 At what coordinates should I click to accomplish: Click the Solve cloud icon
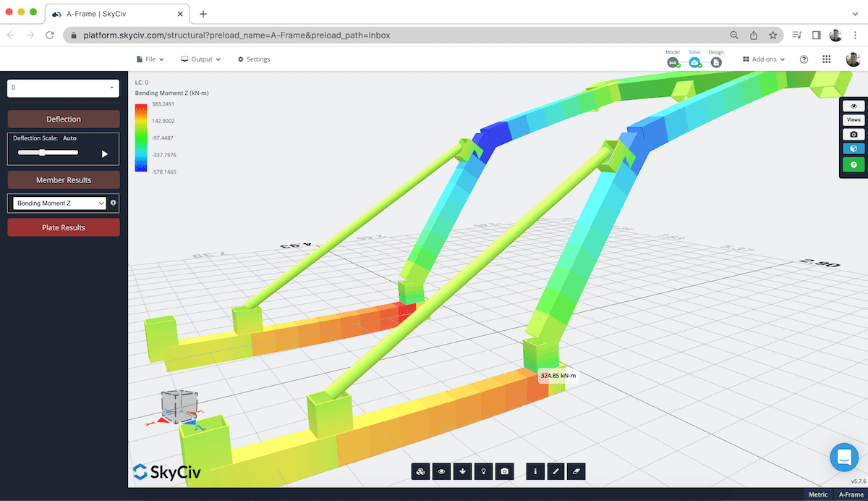(x=694, y=62)
